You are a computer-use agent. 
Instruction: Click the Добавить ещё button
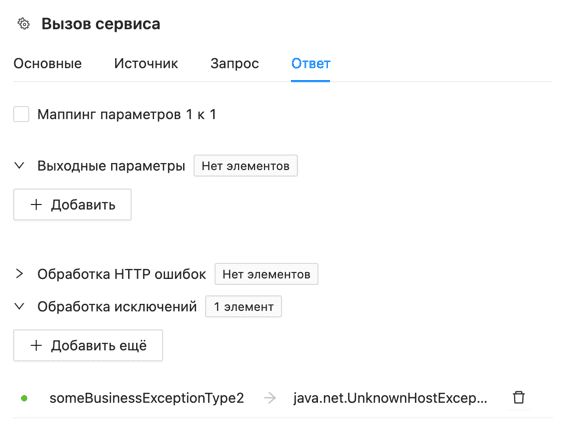coord(88,345)
